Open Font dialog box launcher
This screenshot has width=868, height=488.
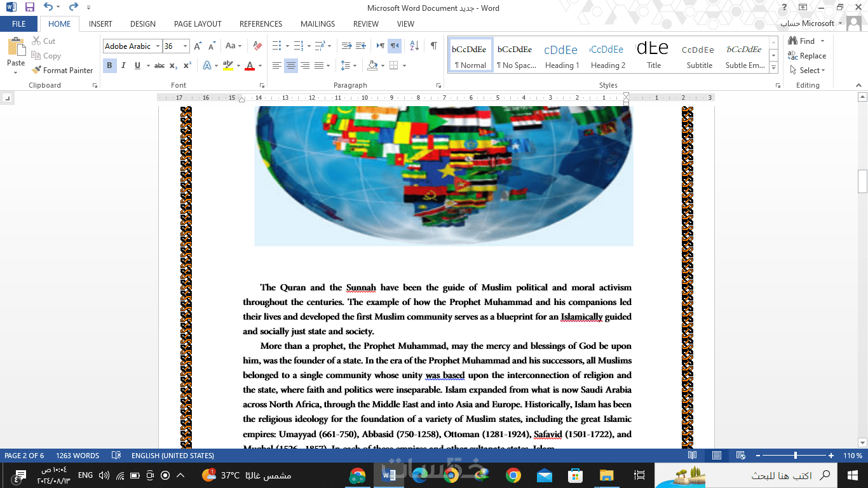point(262,85)
